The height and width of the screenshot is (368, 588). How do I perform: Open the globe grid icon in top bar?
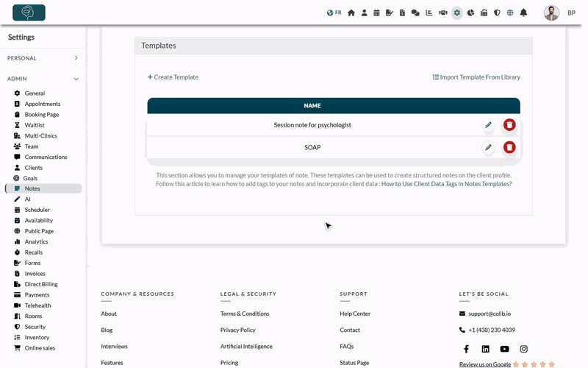[x=510, y=13]
